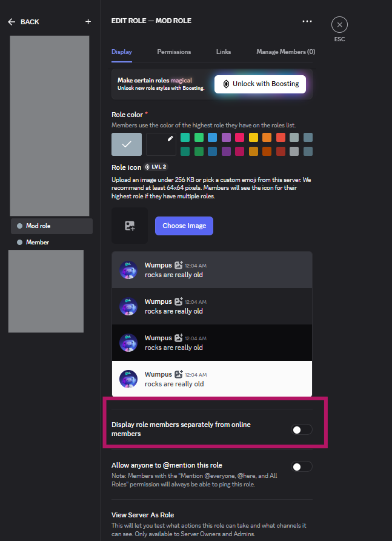Click the 'Make certain roles magical' text
Image resolution: width=392 pixels, height=541 pixels.
154,81
